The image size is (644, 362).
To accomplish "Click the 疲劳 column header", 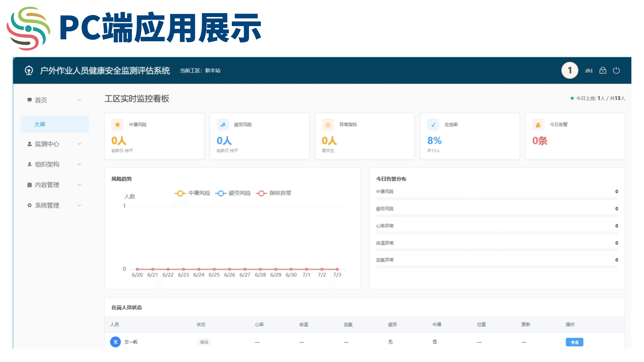I will (x=392, y=324).
